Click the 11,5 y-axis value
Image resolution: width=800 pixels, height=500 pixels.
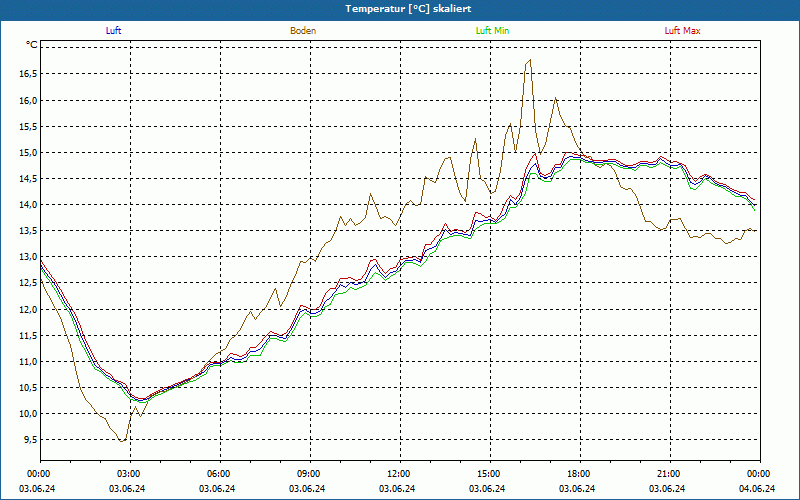[28, 335]
